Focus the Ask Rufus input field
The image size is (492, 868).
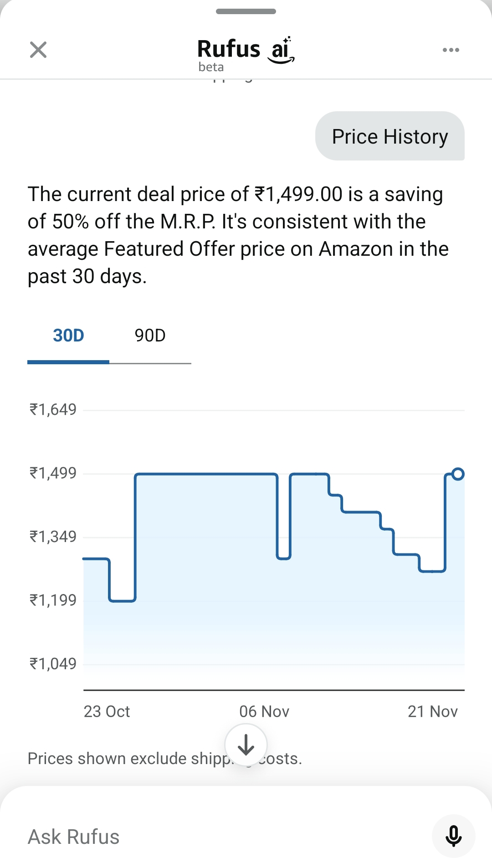pyautogui.click(x=219, y=837)
